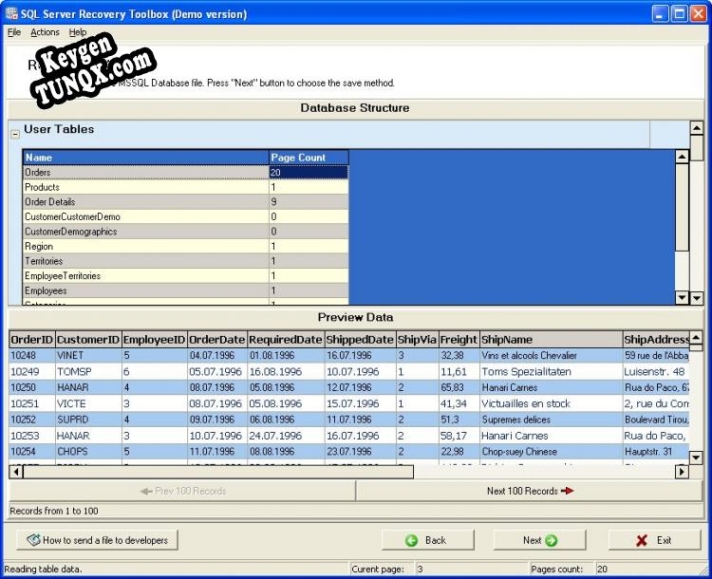Click preview data scroll right arrow
Viewport: 712px width, 579px height.
[x=682, y=472]
